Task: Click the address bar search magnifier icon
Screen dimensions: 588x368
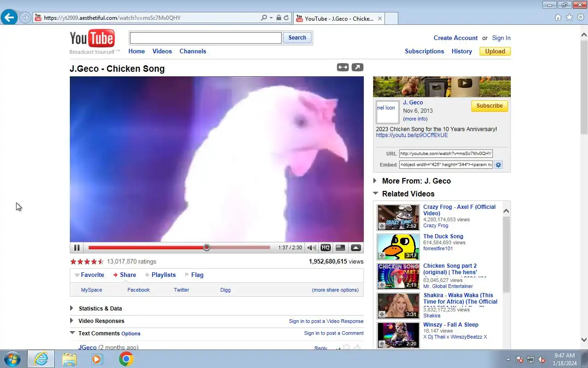Action: (264, 18)
